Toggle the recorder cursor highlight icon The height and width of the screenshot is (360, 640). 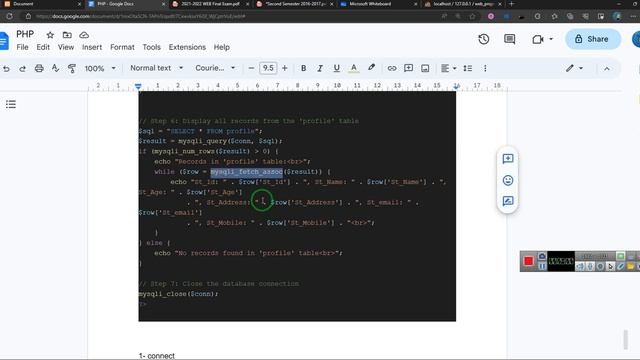(x=610, y=267)
